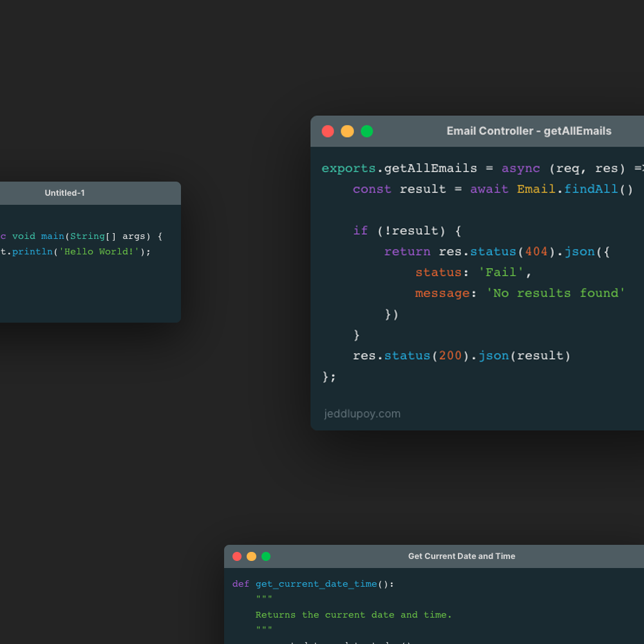Click the findAll method call
The height and width of the screenshot is (644, 644).
(x=591, y=189)
